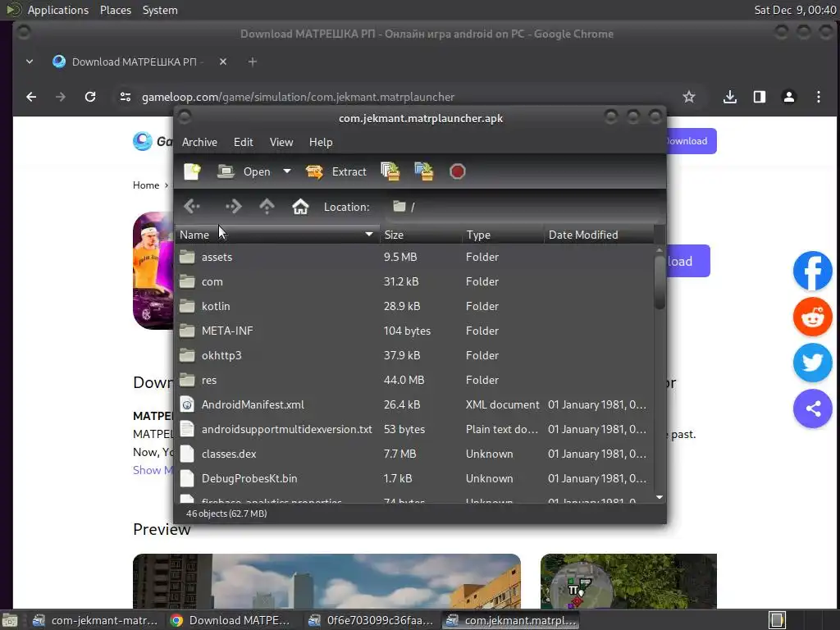Sort by Date Modified column header
The image size is (840, 630).
(599, 235)
